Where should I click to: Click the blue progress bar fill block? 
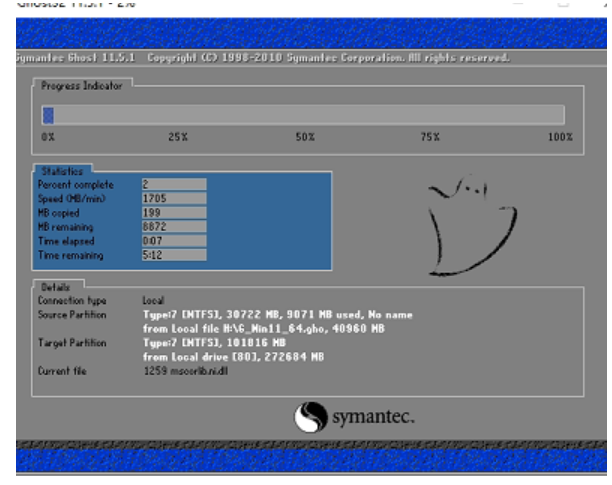tap(47, 114)
